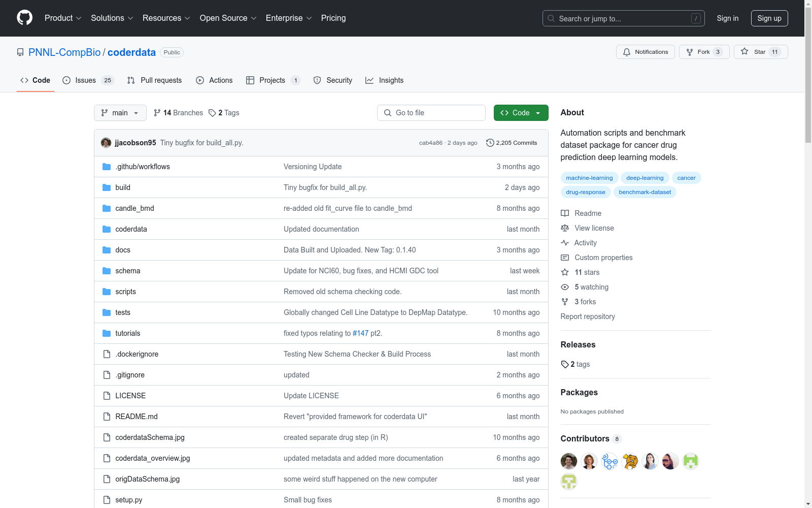This screenshot has height=508, width=812.
Task: Go to the Actions tab
Action: pyautogui.click(x=214, y=80)
